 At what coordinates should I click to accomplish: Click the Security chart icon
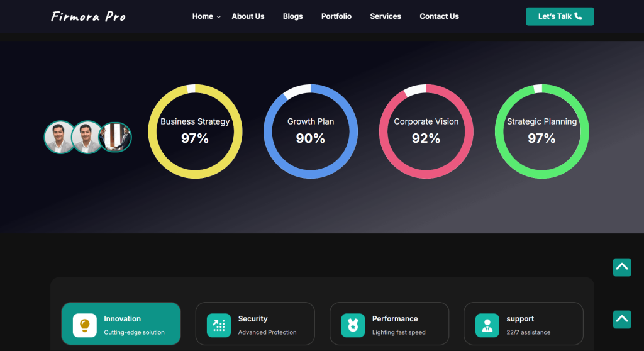click(x=219, y=325)
